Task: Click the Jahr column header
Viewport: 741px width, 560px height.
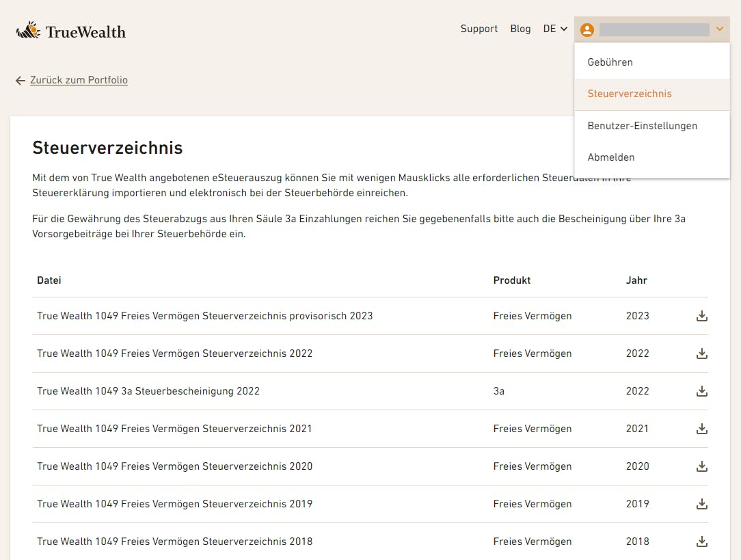Action: click(636, 280)
